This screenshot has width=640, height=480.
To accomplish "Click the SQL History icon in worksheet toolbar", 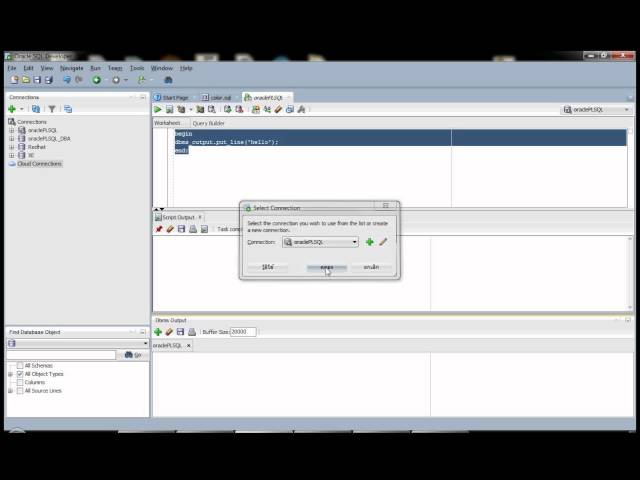I will (x=290, y=109).
